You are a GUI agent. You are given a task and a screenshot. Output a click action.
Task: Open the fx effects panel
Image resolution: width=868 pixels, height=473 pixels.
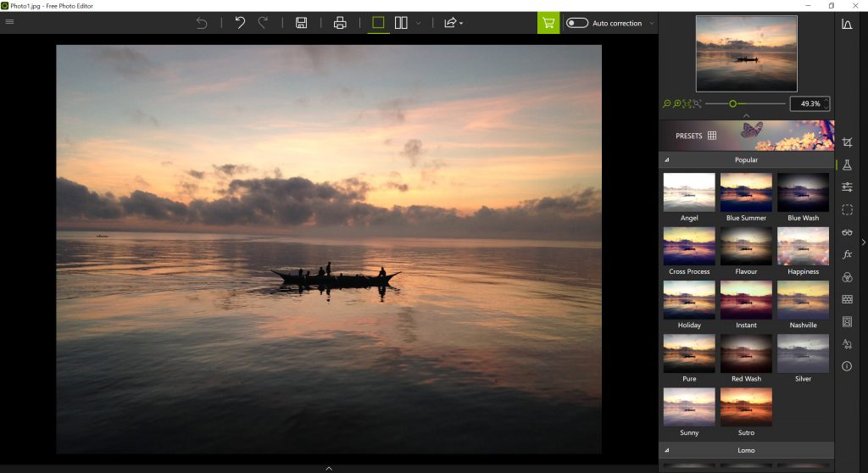847,254
